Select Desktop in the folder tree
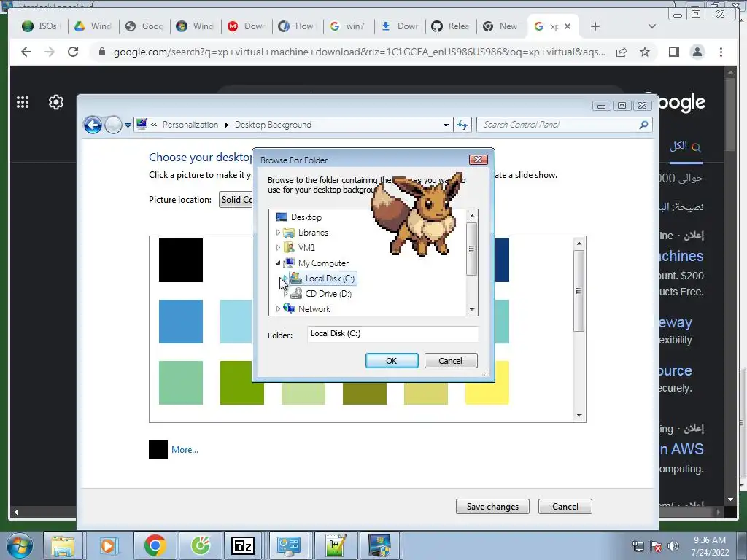 point(306,217)
